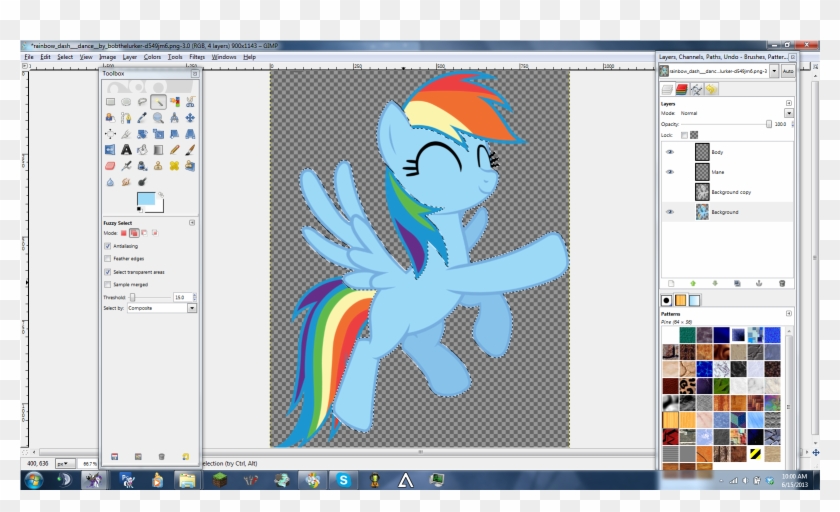The image size is (840, 512).
Task: Select the Clone stamp tool
Action: (x=158, y=166)
